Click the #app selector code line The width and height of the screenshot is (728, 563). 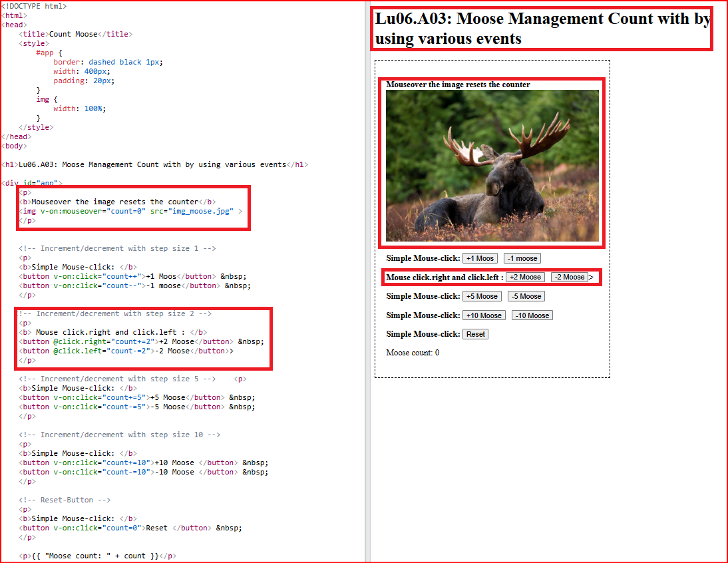click(x=49, y=53)
